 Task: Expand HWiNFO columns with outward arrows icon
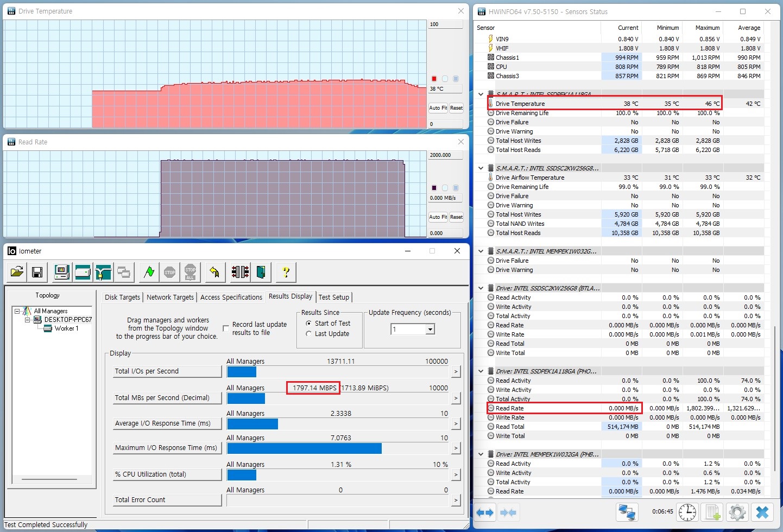pos(485,512)
